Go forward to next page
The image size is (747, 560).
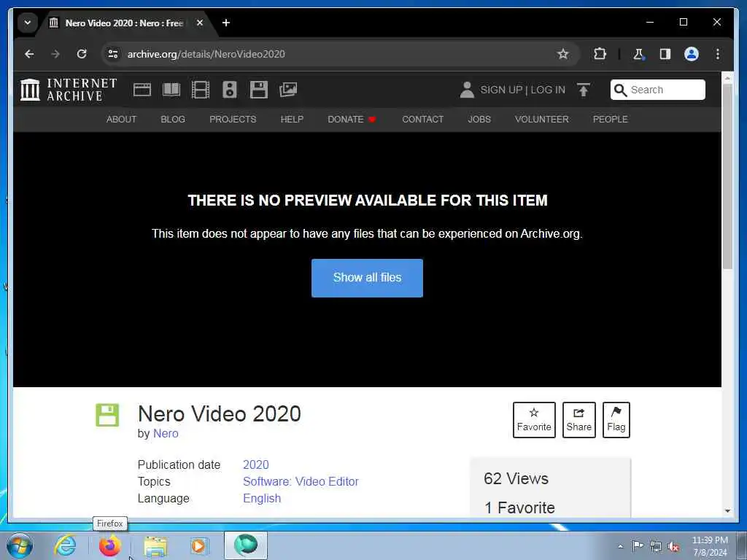point(55,54)
